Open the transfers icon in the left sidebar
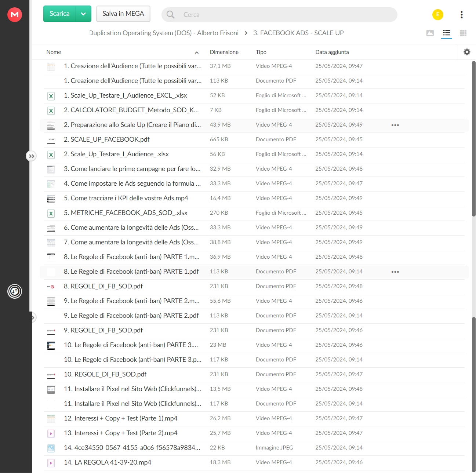476x473 pixels. pyautogui.click(x=15, y=291)
